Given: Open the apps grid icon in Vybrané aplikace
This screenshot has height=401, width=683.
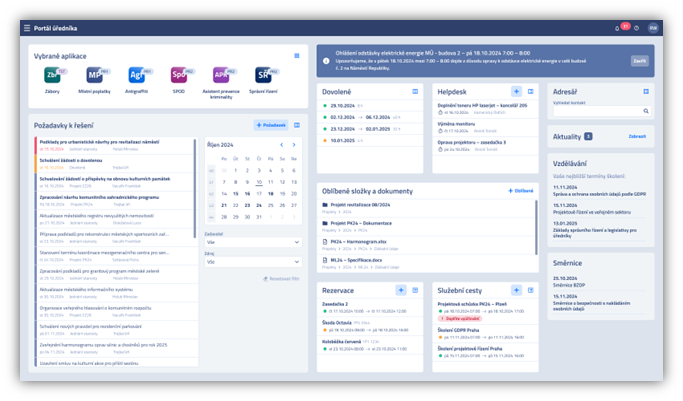Looking at the screenshot, I should click(x=297, y=56).
